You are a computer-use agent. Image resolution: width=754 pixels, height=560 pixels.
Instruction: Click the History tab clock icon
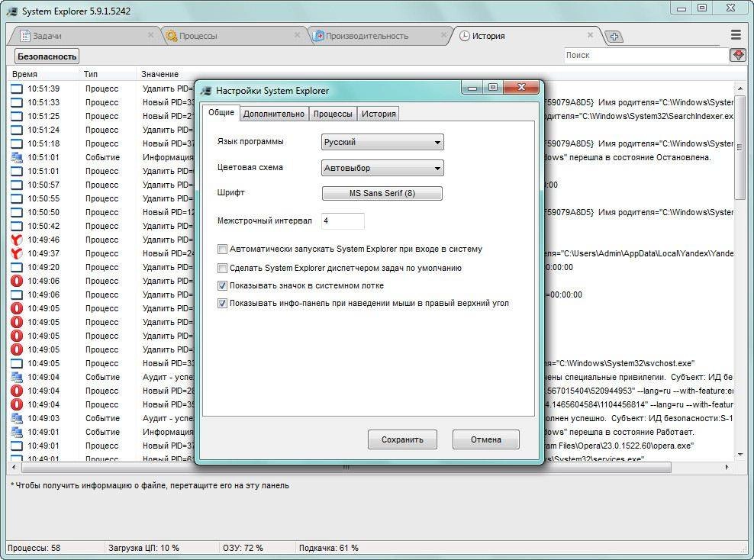tap(465, 36)
